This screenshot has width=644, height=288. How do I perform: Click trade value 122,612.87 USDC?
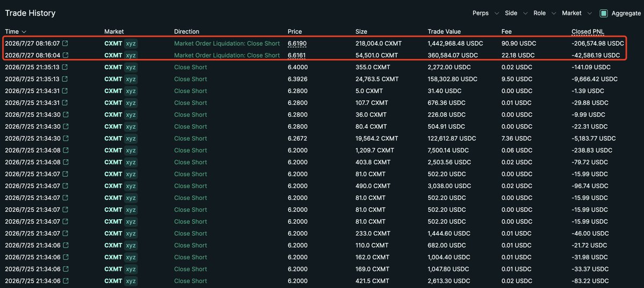pyautogui.click(x=452, y=138)
